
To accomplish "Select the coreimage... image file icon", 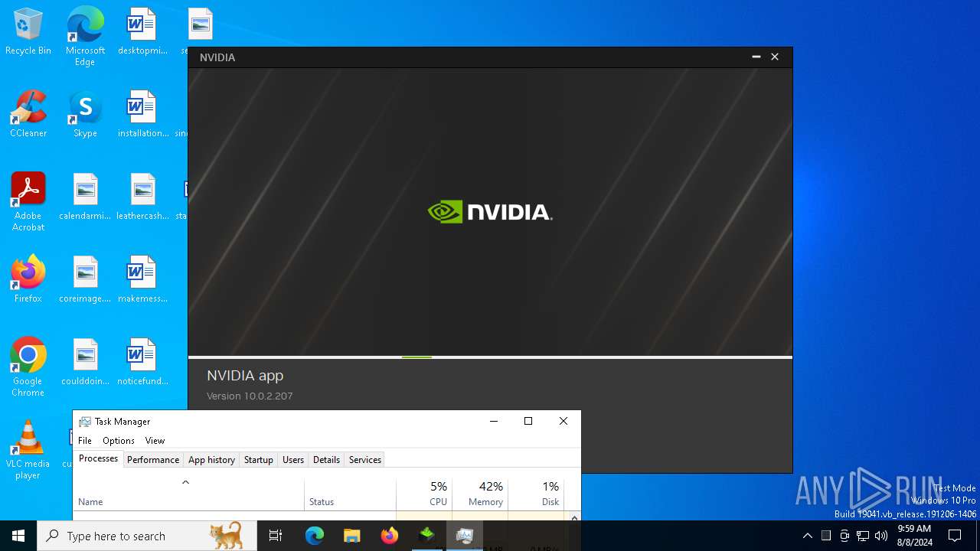I will coord(85,280).
